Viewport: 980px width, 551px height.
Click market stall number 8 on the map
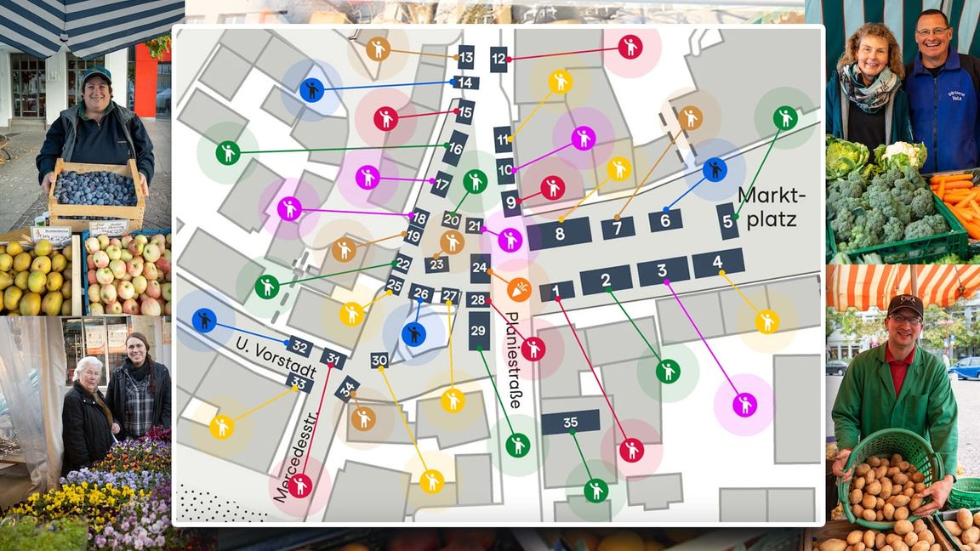point(559,234)
